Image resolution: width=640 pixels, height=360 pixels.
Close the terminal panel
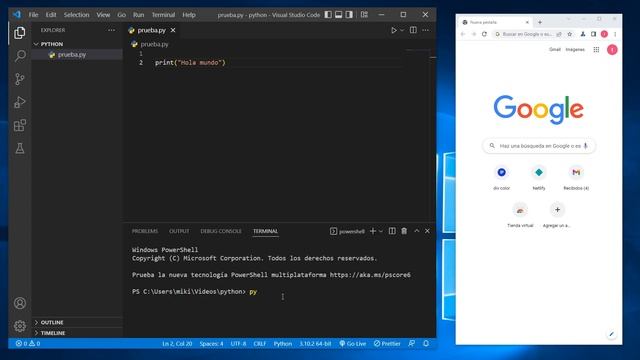click(x=427, y=231)
